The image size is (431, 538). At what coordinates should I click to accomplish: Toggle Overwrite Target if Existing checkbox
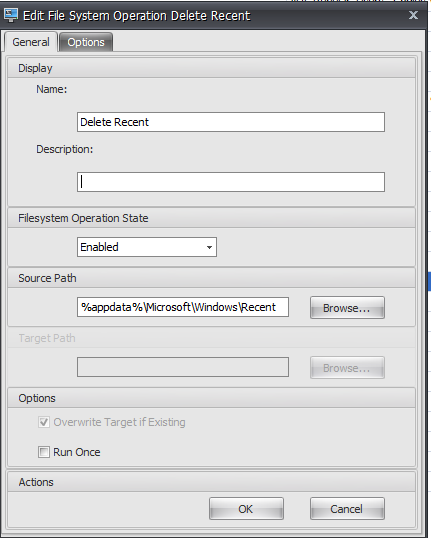coord(44,422)
